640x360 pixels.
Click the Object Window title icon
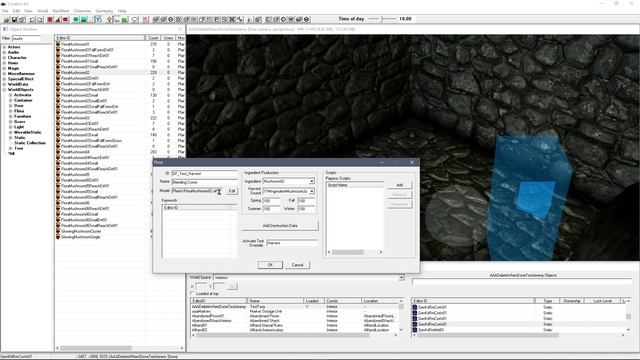[5, 29]
